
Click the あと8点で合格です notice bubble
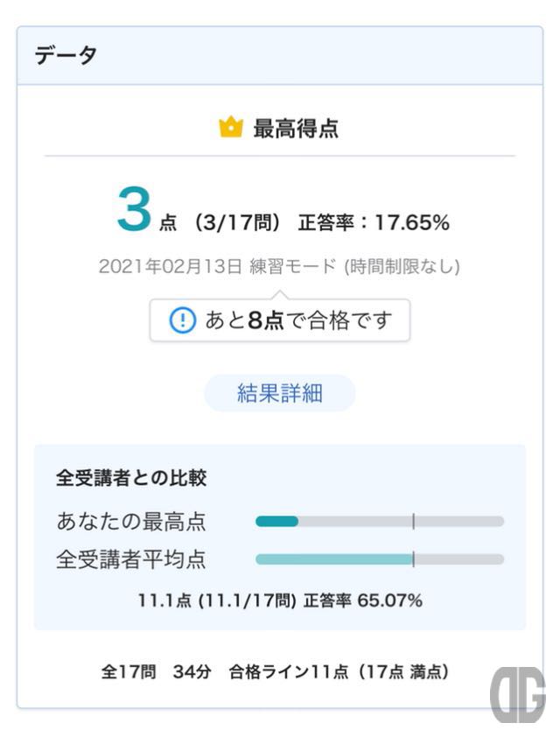[279, 320]
